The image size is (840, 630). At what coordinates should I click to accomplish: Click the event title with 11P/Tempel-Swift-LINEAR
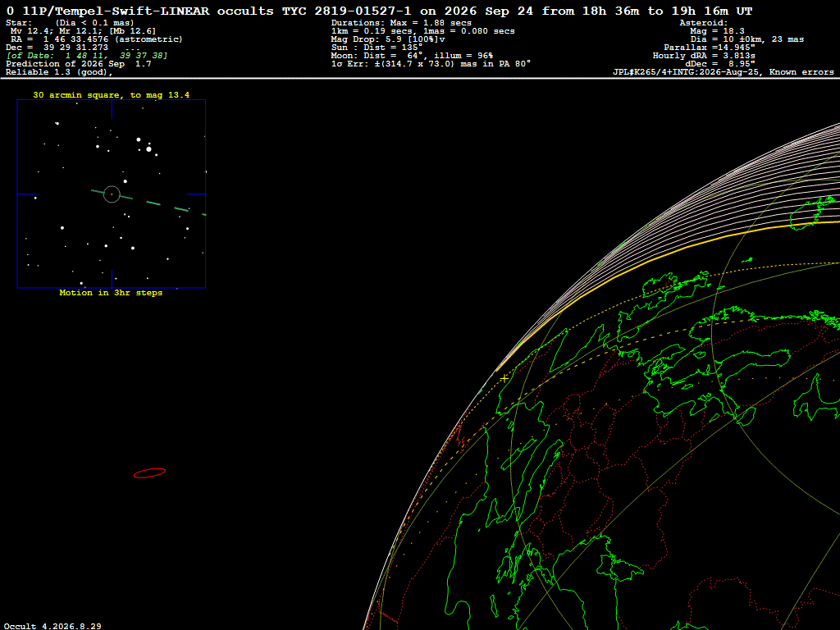click(x=379, y=11)
